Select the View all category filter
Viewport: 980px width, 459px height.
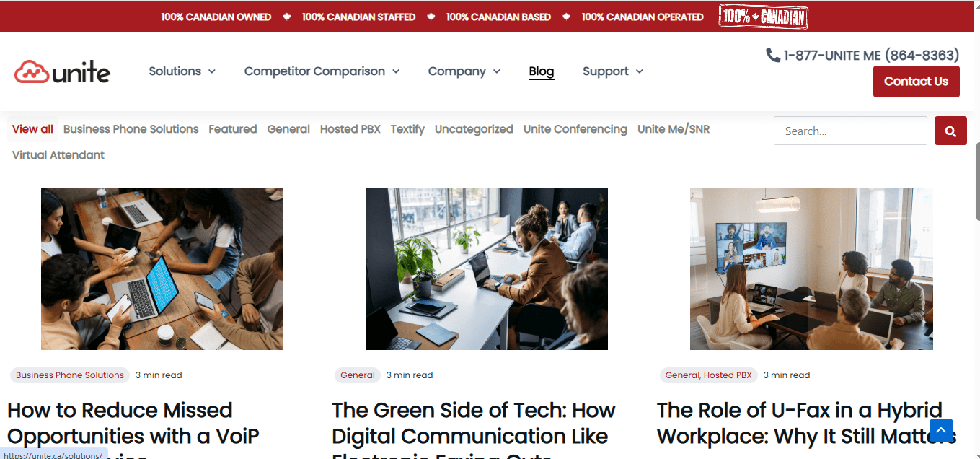pyautogui.click(x=32, y=129)
